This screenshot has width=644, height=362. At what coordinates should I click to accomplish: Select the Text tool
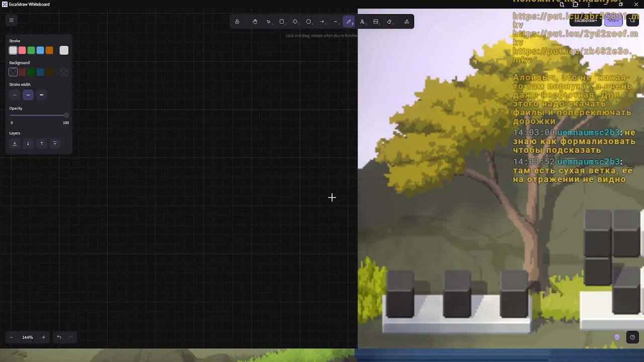coord(362,22)
